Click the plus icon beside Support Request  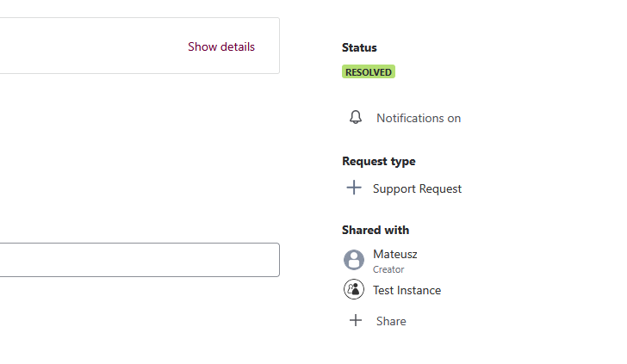click(x=354, y=188)
